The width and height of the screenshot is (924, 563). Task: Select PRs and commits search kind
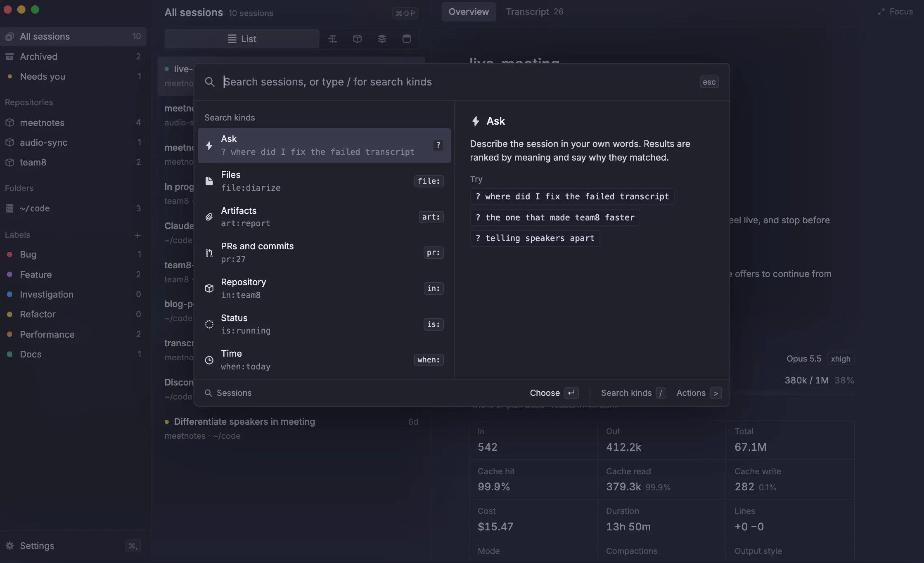[x=324, y=253]
